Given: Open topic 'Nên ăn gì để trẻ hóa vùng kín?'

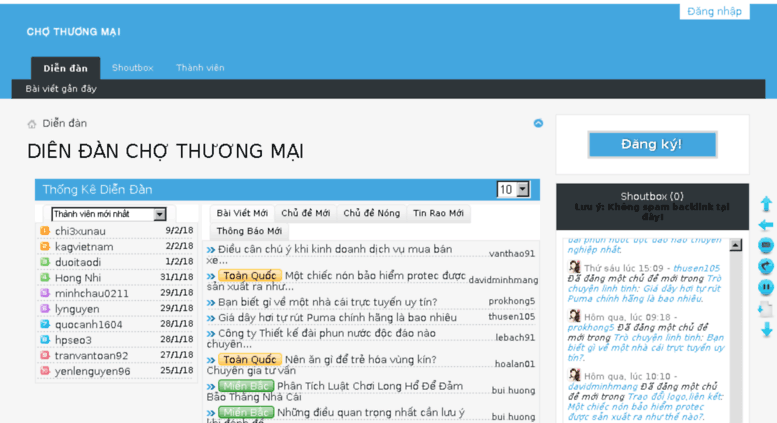Looking at the screenshot, I should (x=361, y=360).
